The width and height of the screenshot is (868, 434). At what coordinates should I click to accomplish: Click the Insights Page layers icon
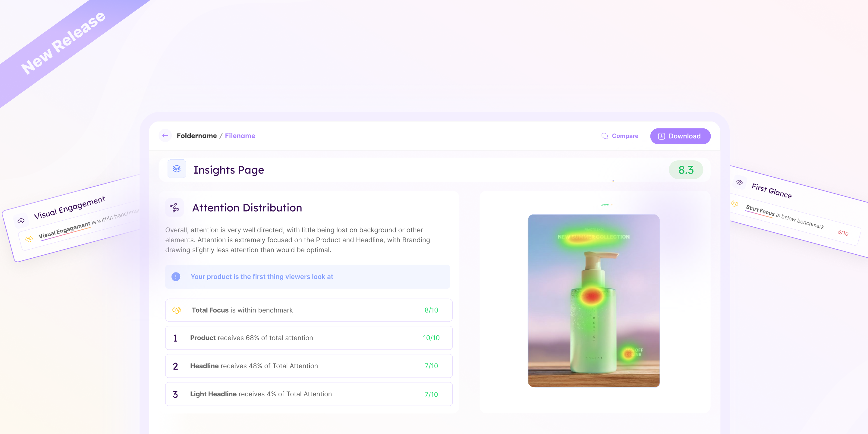[x=177, y=169]
